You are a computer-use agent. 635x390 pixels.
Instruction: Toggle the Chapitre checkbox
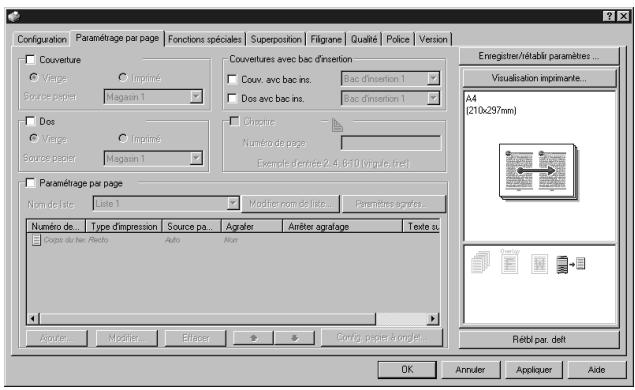pyautogui.click(x=234, y=121)
